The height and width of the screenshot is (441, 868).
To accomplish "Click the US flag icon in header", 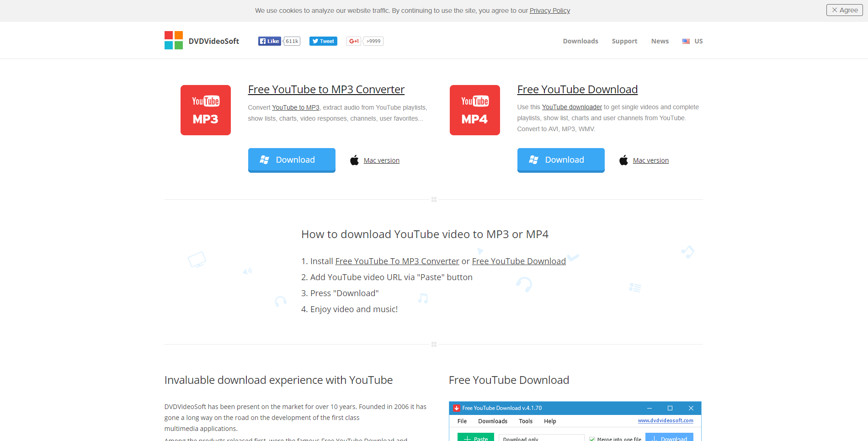I will click(686, 41).
